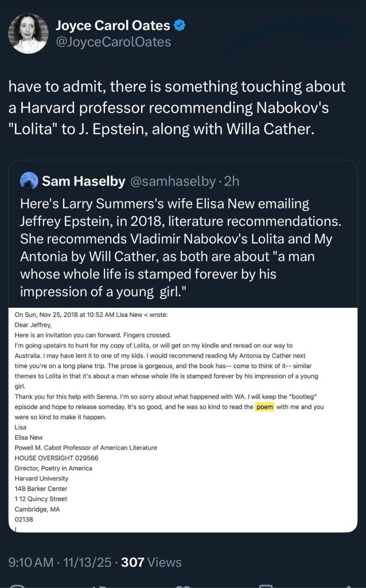Click the Harvard University line in email
The height and width of the screenshot is (588, 366).
pyautogui.click(x=41, y=478)
